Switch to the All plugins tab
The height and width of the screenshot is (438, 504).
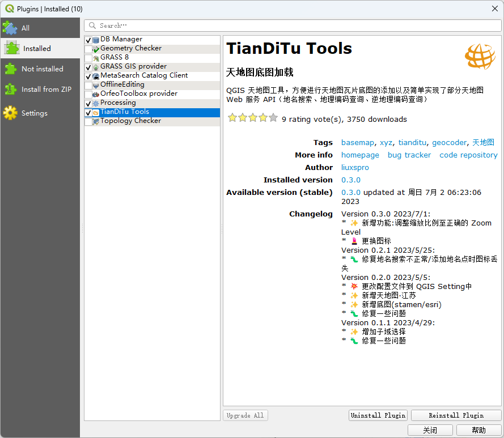pos(26,28)
